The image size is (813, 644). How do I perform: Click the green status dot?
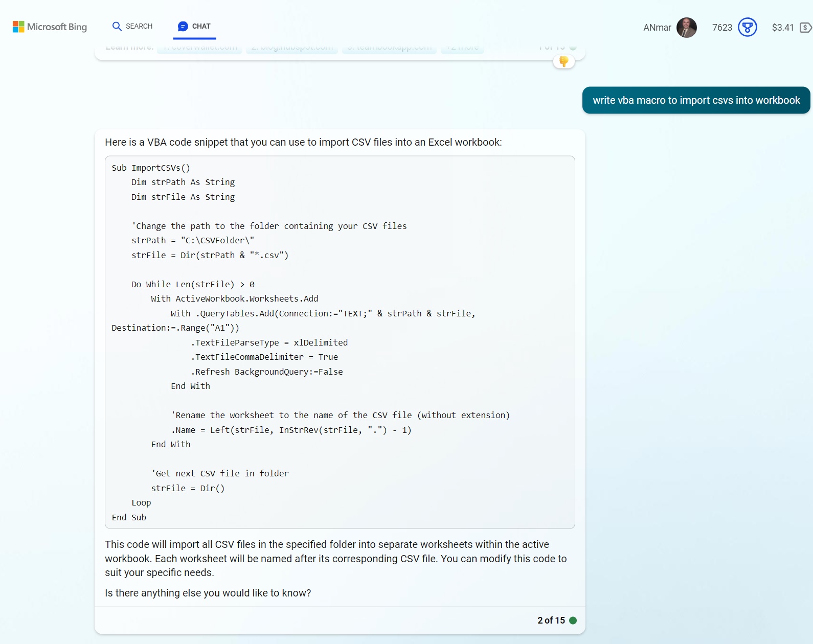point(573,620)
